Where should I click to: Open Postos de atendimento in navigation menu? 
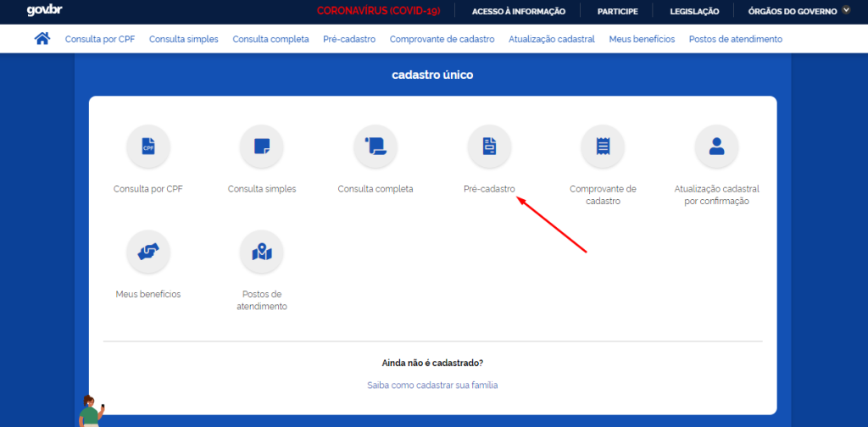(735, 39)
